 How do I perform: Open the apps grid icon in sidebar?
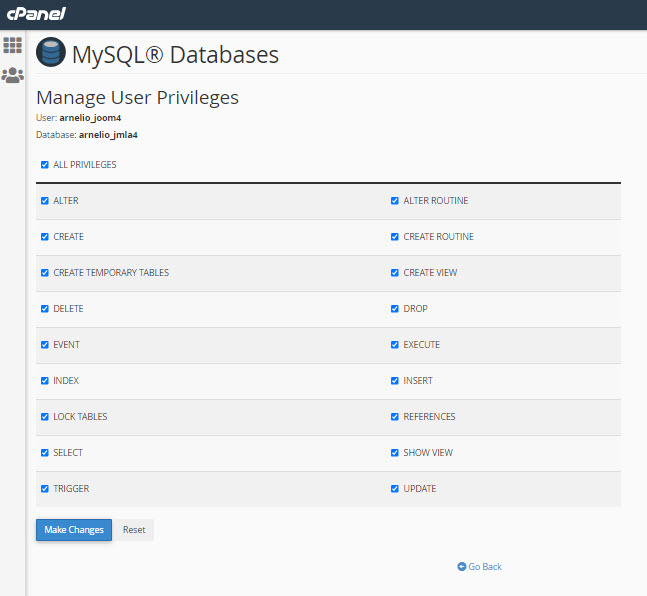[12, 45]
